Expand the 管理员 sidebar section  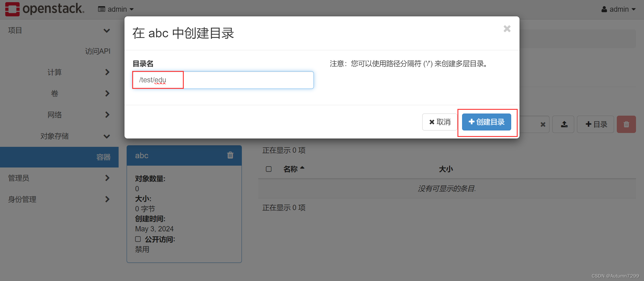coord(59,178)
